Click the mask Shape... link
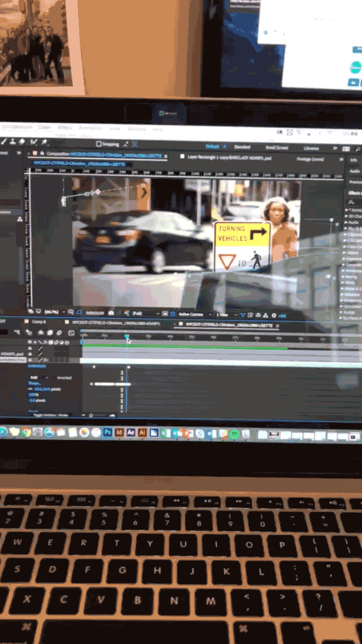Screen dimensions: 362x644 tap(35, 383)
